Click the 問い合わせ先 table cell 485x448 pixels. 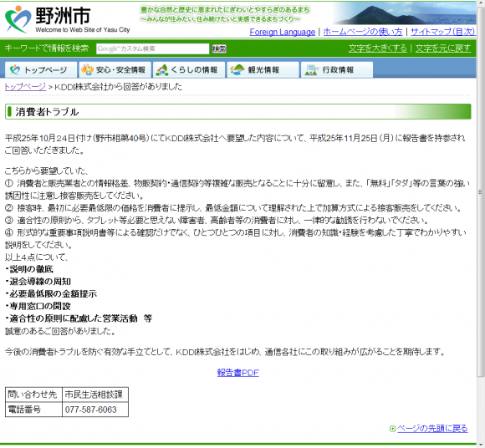[33, 395]
